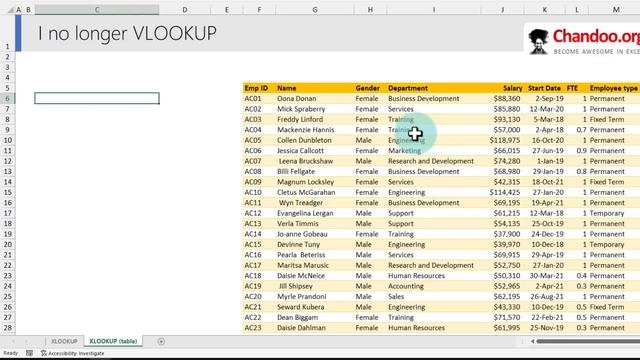Viewport: 640px width, 360px height.
Task: Click 'Ready' status bar indicator
Action: (x=11, y=353)
